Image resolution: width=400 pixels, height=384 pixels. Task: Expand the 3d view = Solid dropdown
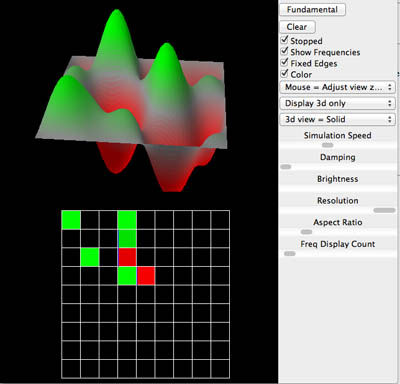(x=337, y=119)
